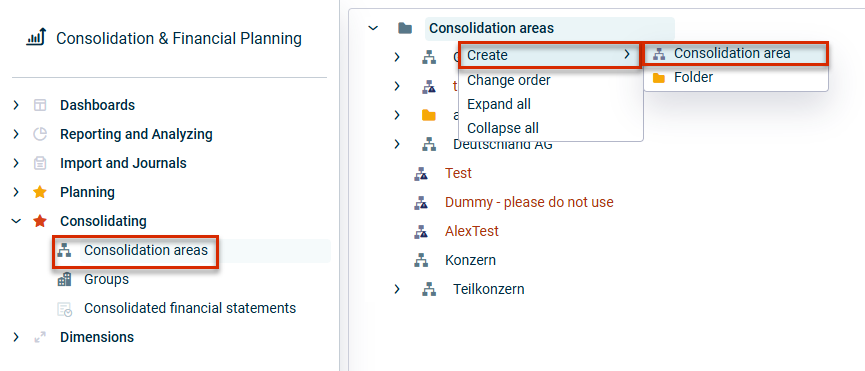Click the Dimensions arrows icon
The height and width of the screenshot is (371, 865).
pyautogui.click(x=40, y=337)
